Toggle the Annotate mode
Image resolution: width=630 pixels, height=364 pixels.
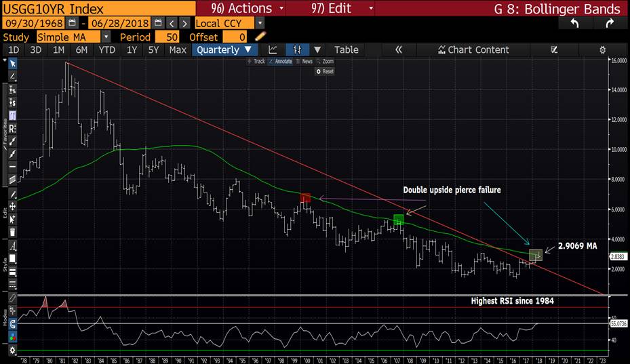280,61
